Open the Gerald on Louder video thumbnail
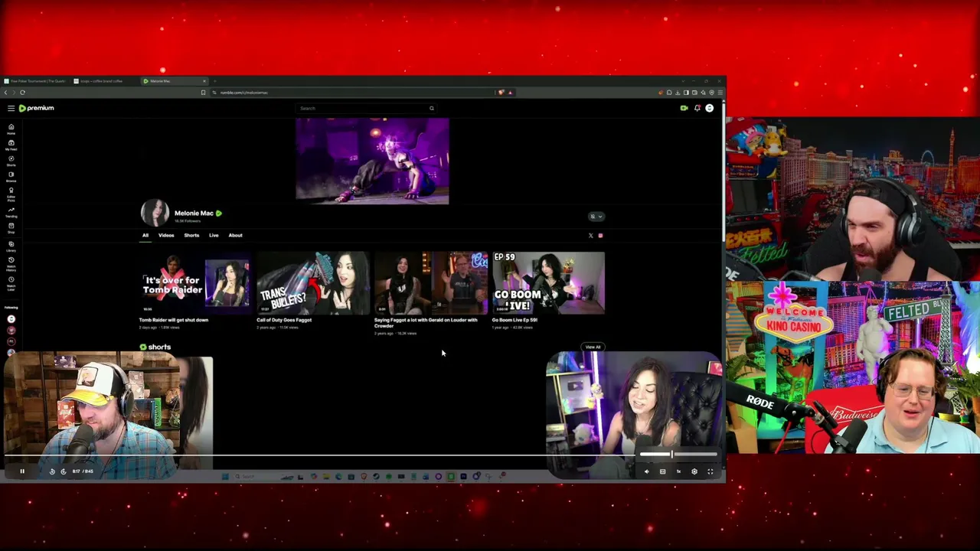The image size is (980, 551). tap(430, 283)
